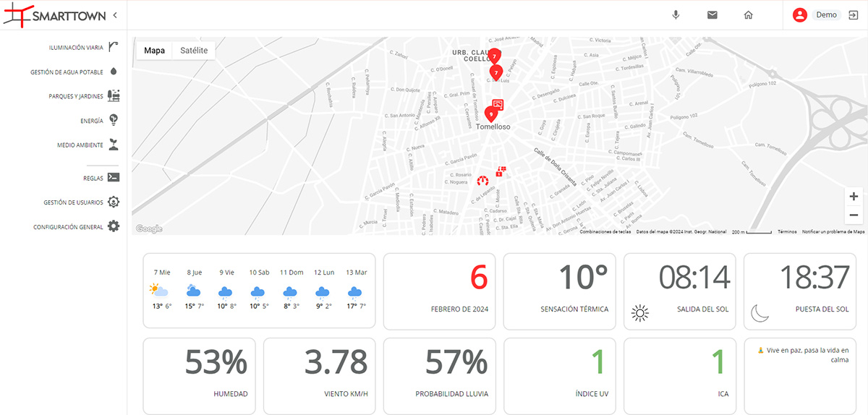Viewport: 868px width, 415px height.
Task: Click the Probabilidad Lluvia value 57%
Action: click(456, 362)
